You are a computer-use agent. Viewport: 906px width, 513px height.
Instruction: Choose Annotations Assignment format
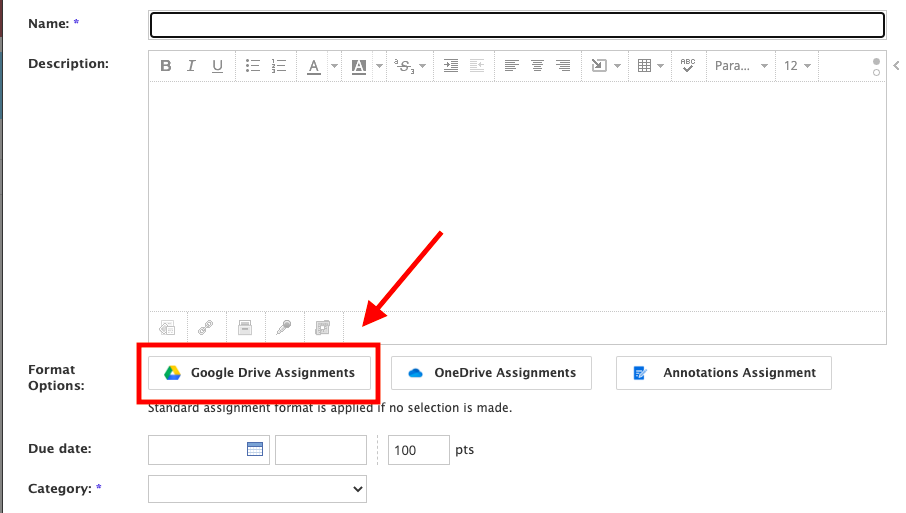(x=724, y=373)
